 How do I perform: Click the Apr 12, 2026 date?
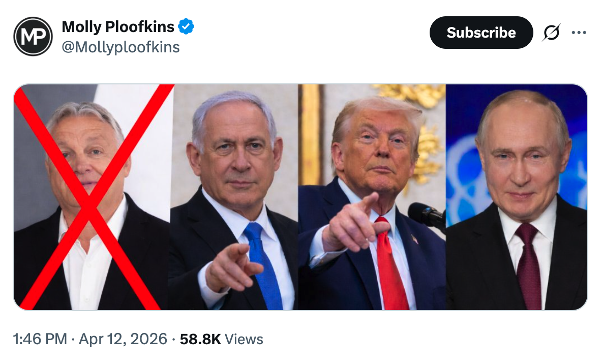(x=123, y=339)
